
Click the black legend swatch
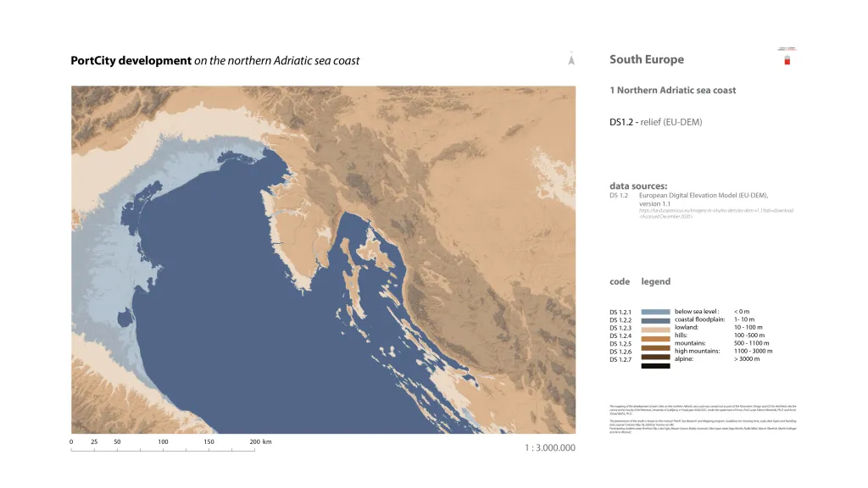pos(656,366)
